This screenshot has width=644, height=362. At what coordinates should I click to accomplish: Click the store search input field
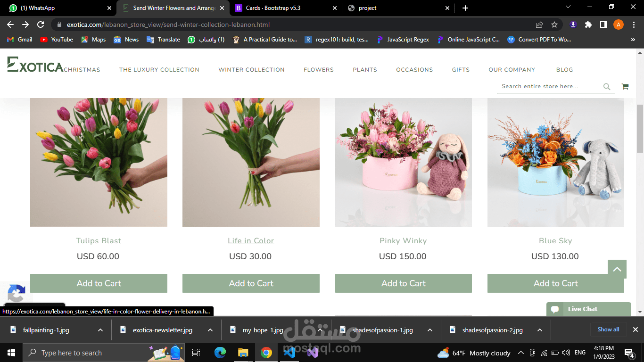[x=547, y=86]
